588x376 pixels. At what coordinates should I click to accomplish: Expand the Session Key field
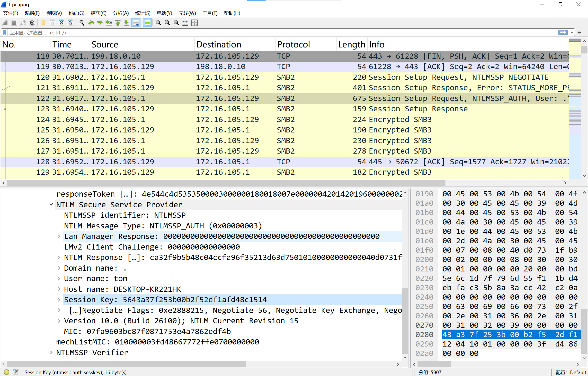(59, 300)
